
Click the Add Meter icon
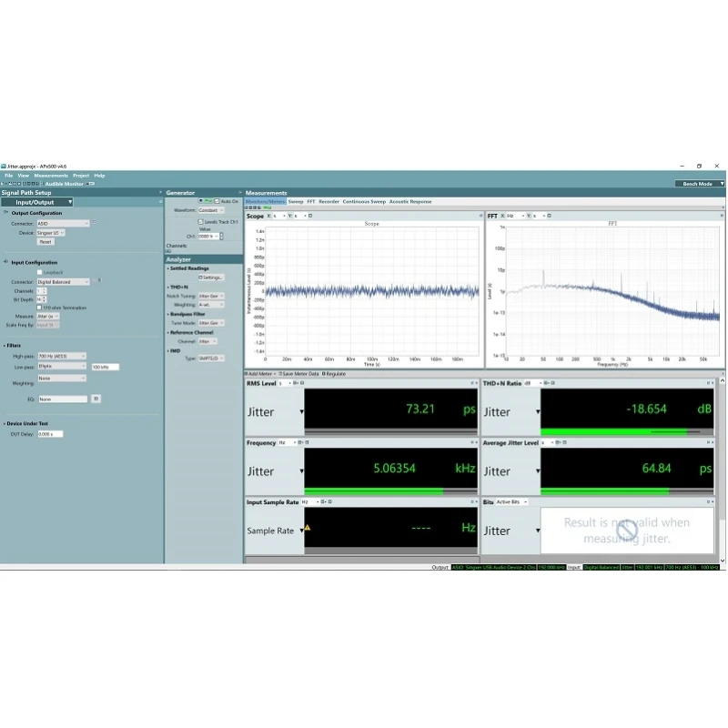click(x=247, y=373)
